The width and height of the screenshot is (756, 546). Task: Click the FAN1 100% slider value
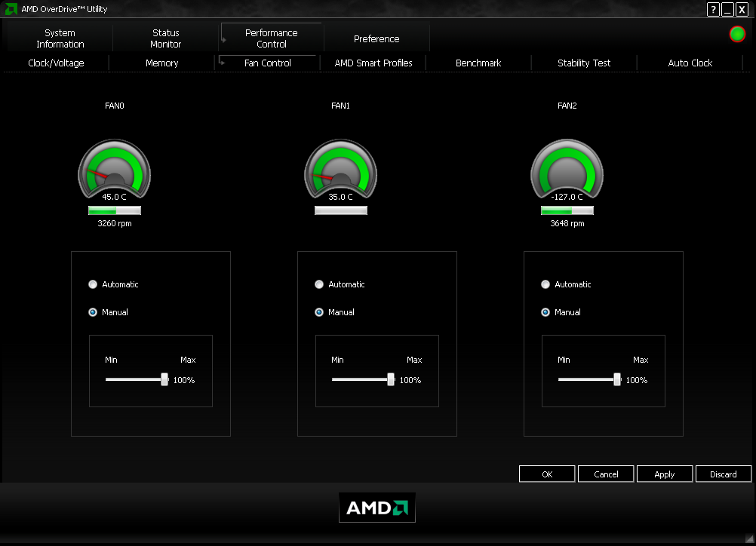410,380
